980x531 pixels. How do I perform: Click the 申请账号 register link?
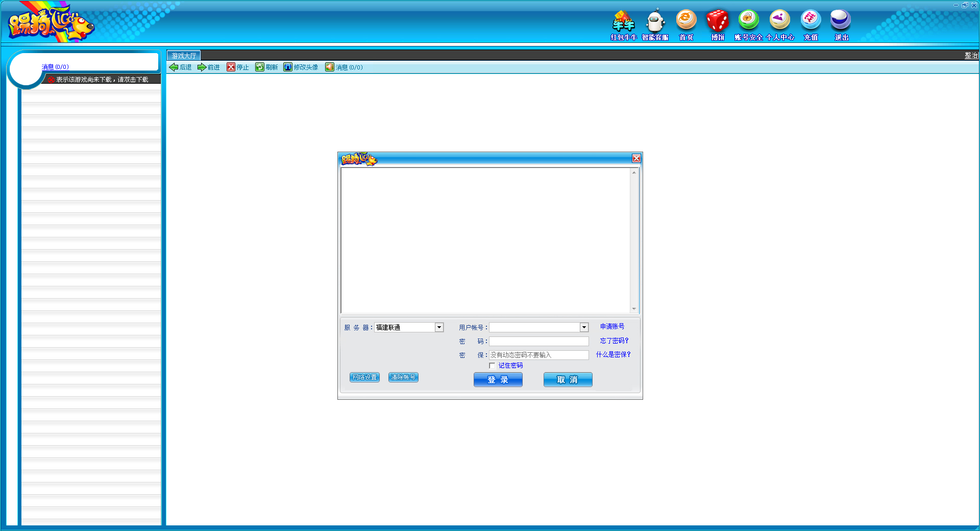pos(612,327)
